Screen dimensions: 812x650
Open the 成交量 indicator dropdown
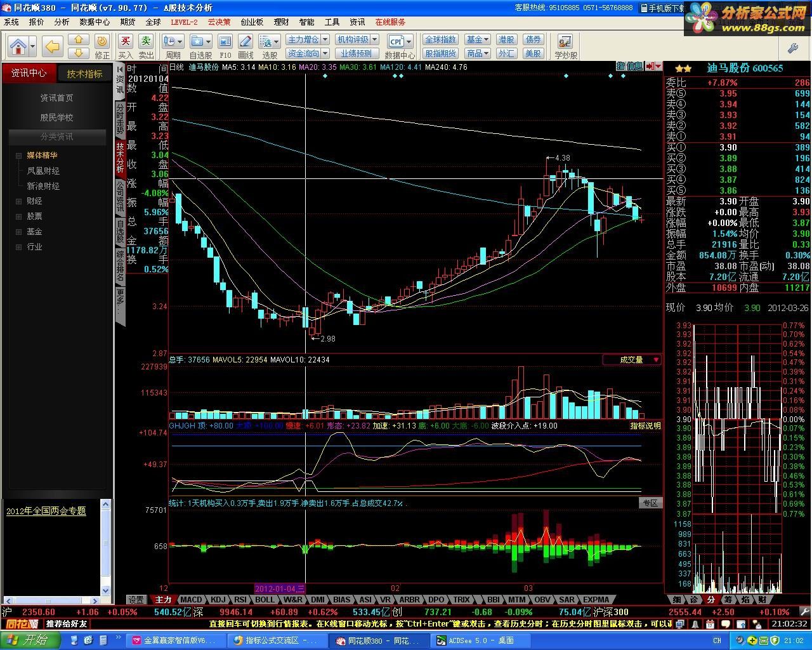pyautogui.click(x=632, y=360)
